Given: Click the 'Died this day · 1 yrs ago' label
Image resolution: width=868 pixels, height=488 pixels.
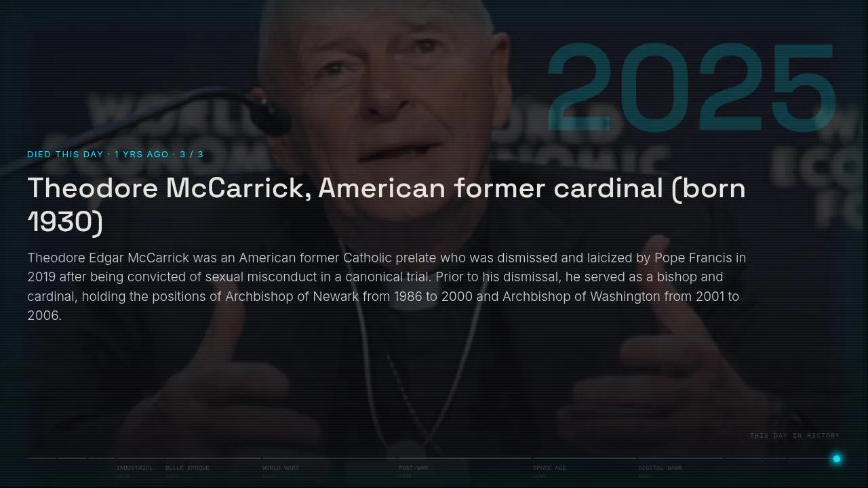Looking at the screenshot, I should (115, 155).
